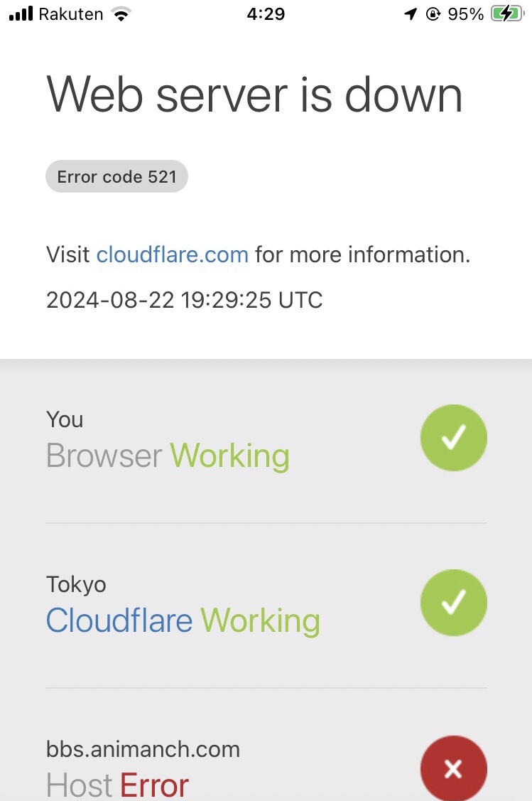Image resolution: width=532 pixels, height=801 pixels.
Task: Tap the battery charging icon
Action: click(507, 14)
